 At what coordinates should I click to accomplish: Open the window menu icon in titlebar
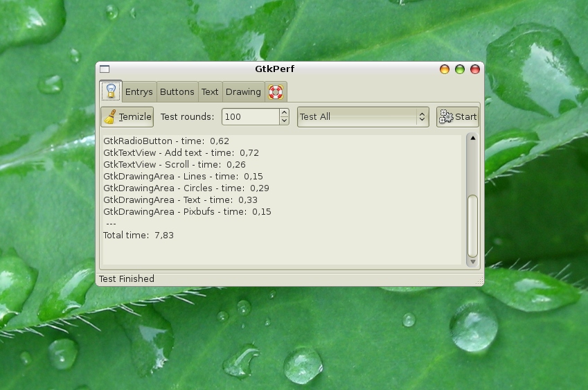click(x=105, y=69)
